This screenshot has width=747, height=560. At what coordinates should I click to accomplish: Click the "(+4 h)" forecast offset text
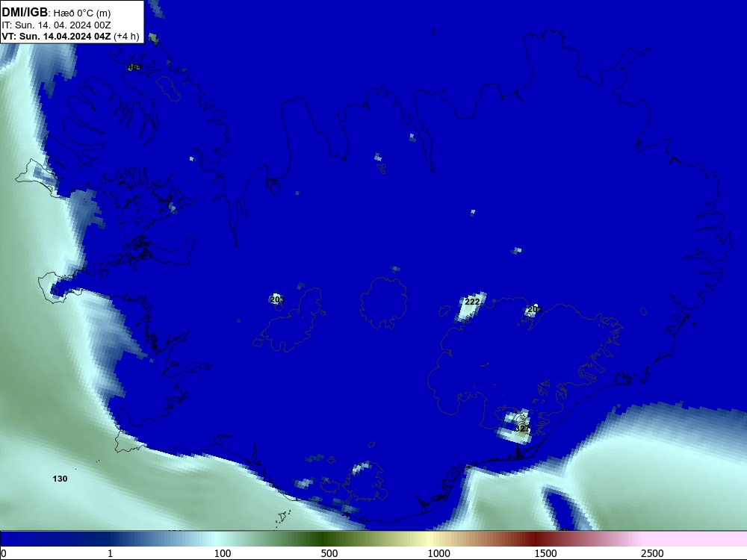[x=126, y=37]
